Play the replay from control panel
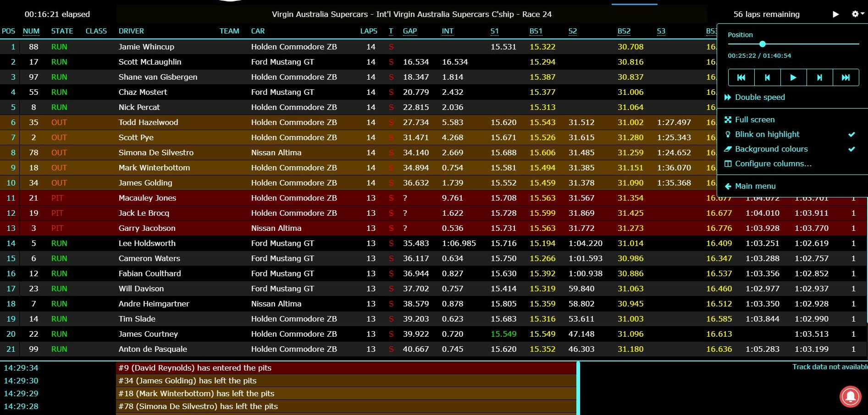Image resolution: width=868 pixels, height=415 pixels. click(x=793, y=77)
